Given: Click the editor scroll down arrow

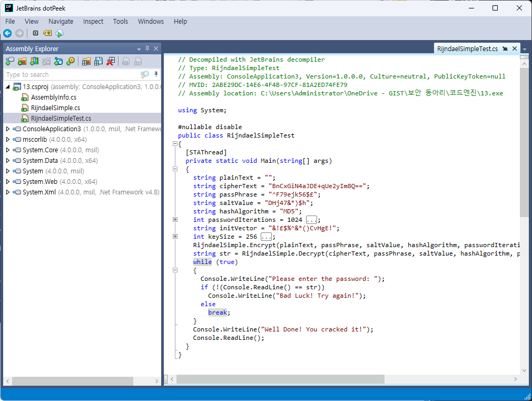Looking at the screenshot, I should click(524, 370).
